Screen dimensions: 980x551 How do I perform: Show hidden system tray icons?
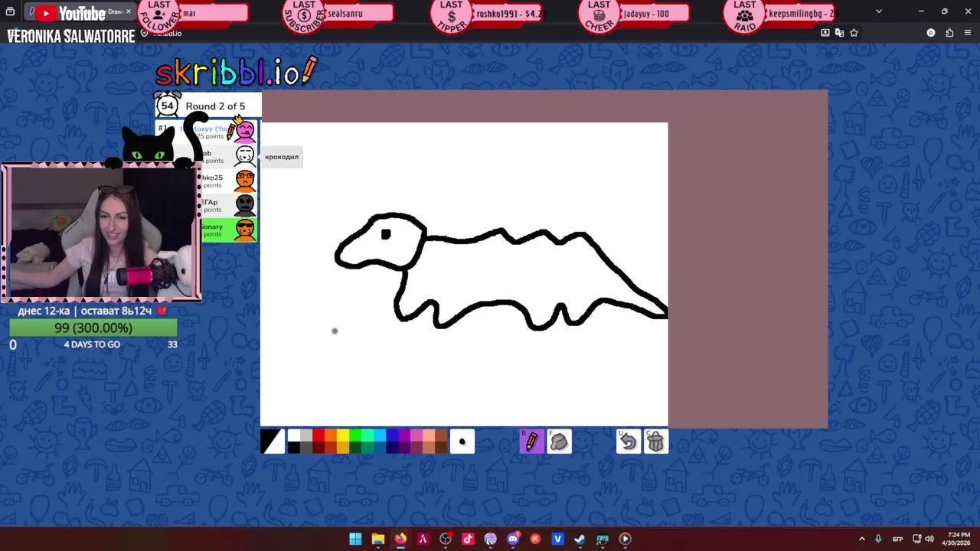(x=862, y=539)
